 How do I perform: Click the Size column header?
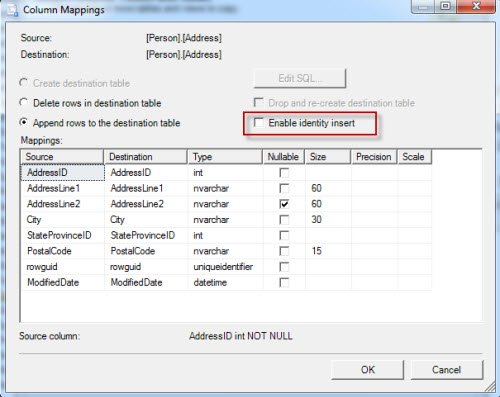click(328, 157)
